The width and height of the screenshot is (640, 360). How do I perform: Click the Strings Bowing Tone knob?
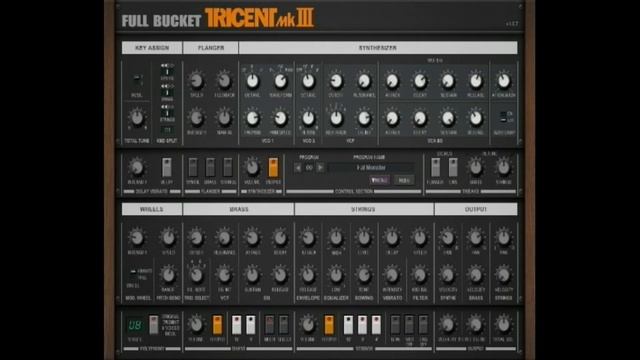(x=364, y=275)
